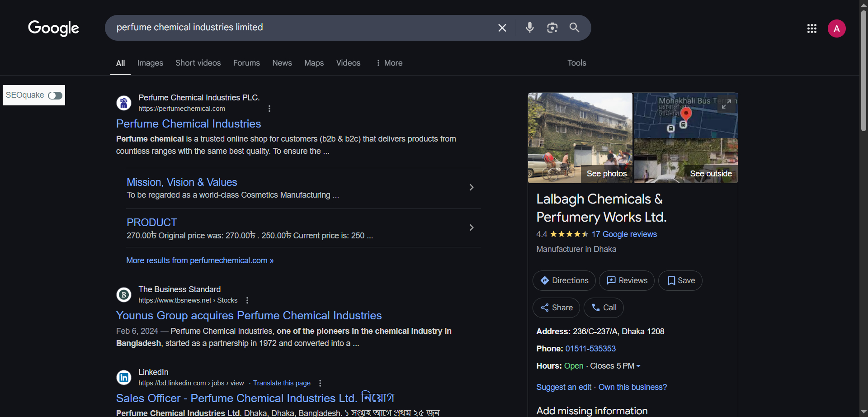Clear the search box with the X icon
868x417 pixels.
click(502, 28)
